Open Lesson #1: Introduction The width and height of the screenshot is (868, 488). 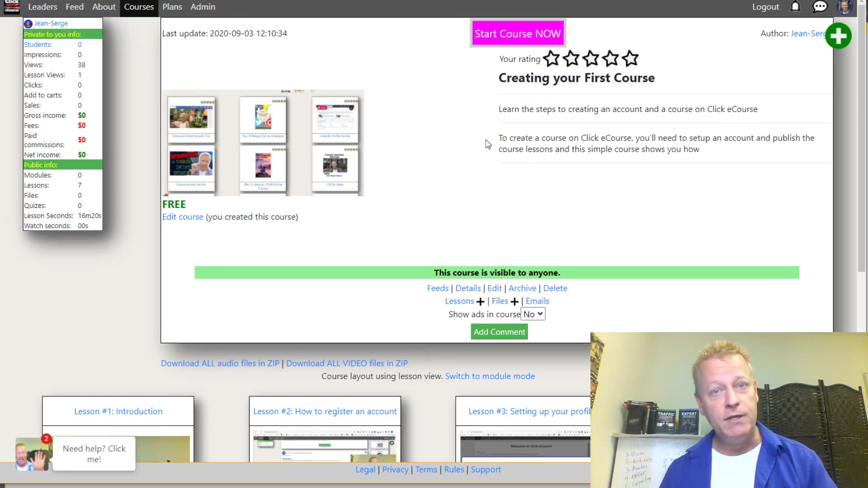118,411
